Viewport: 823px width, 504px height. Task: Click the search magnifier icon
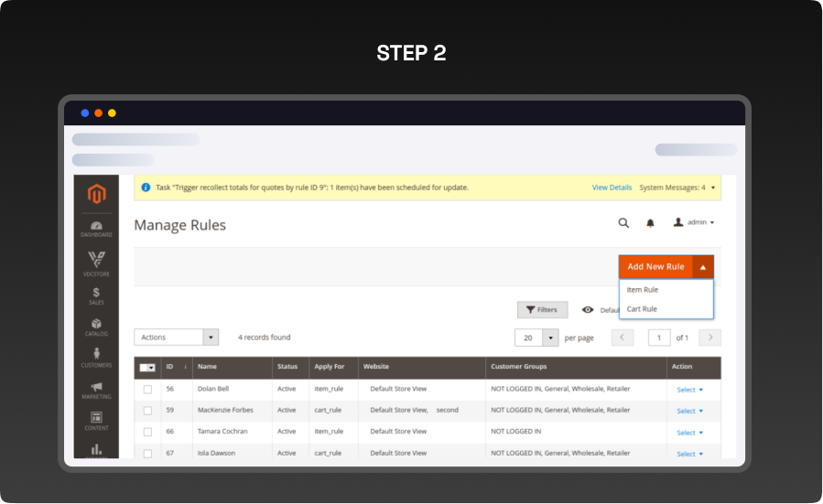coord(623,222)
